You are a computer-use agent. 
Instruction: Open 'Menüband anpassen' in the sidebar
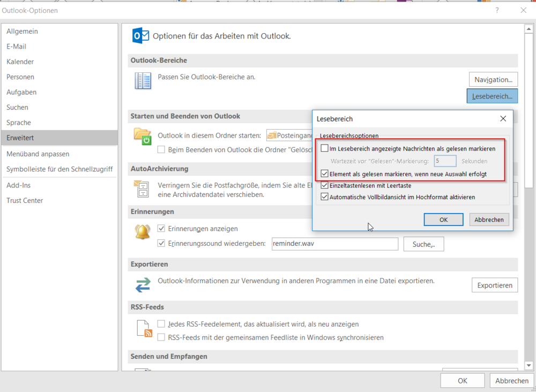59,154
